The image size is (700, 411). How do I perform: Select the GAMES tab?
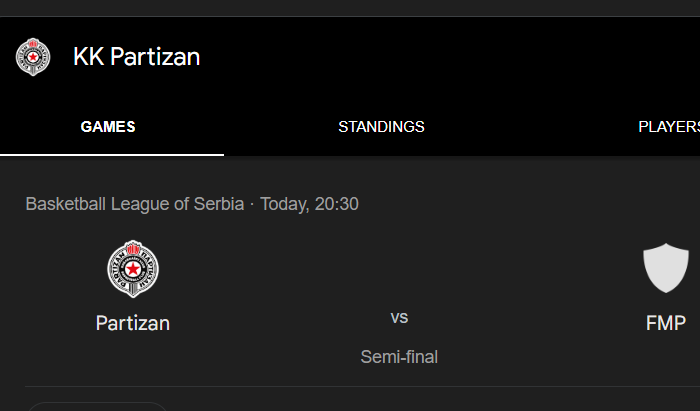pos(108,127)
